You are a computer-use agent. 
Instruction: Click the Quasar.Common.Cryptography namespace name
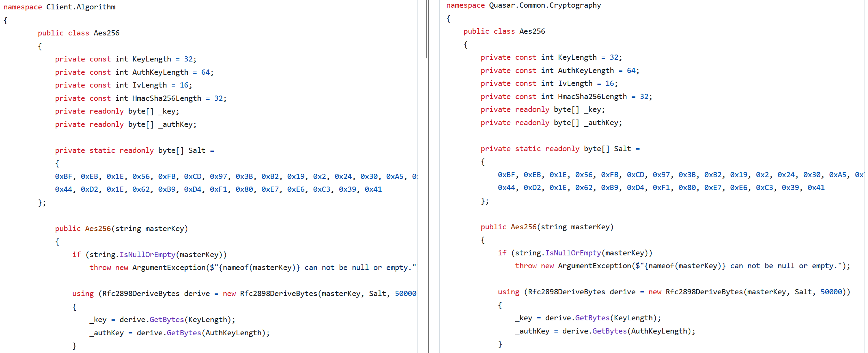point(545,5)
